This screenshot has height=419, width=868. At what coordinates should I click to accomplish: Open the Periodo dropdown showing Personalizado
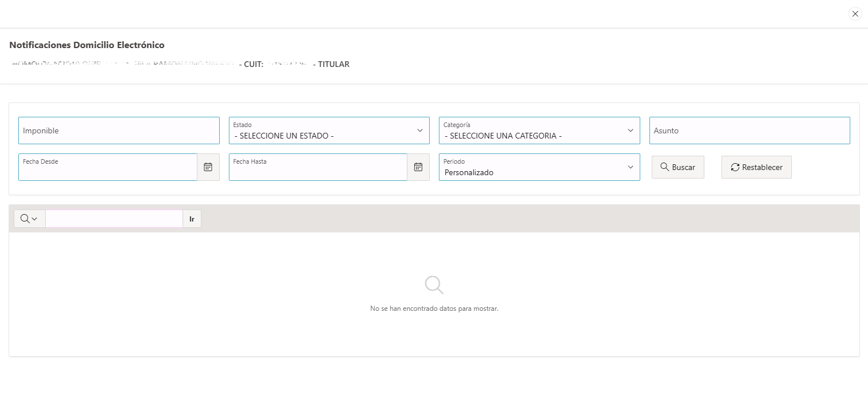pos(539,168)
